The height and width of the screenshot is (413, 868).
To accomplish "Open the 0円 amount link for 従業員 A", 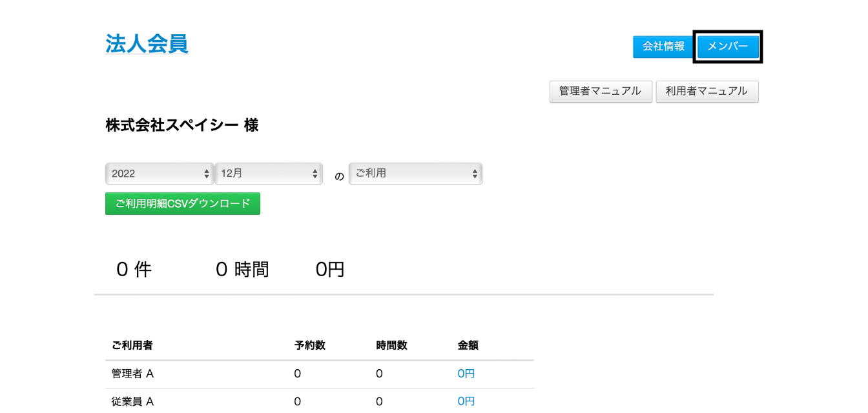I will pos(466,401).
